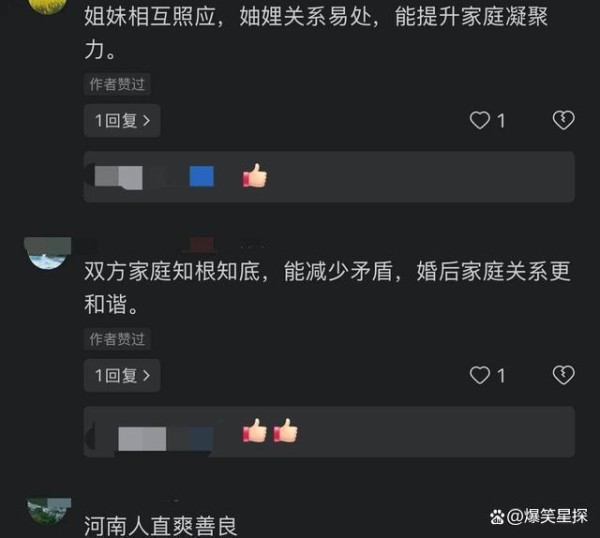
Task: Tap the 双方家庭知根知底 comment text
Action: click(327, 288)
